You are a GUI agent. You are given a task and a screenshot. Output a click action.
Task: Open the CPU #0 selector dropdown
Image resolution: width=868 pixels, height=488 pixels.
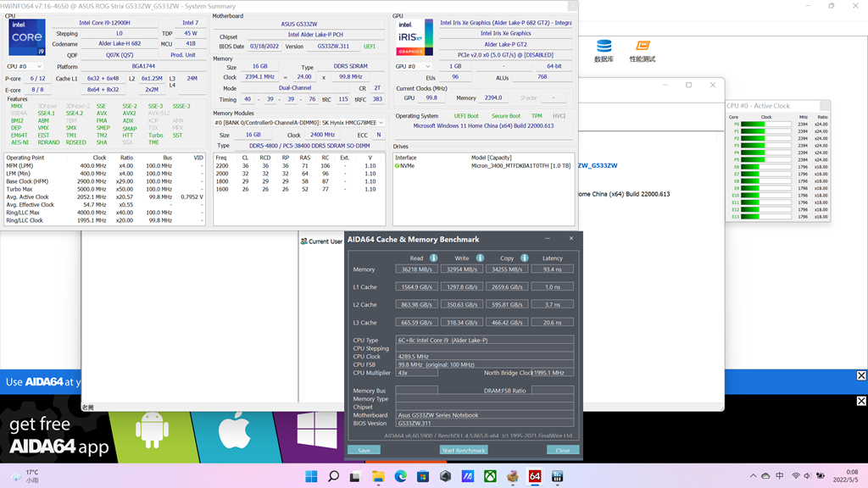(x=24, y=66)
